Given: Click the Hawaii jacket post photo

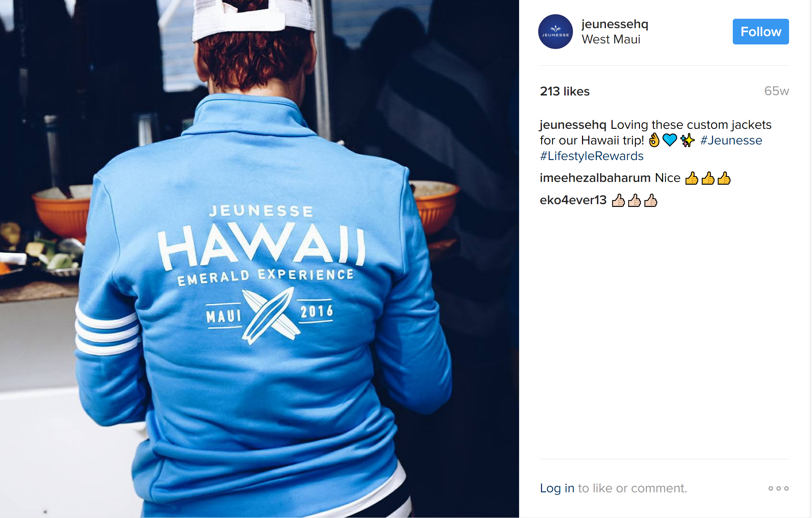Looking at the screenshot, I should click(x=260, y=259).
